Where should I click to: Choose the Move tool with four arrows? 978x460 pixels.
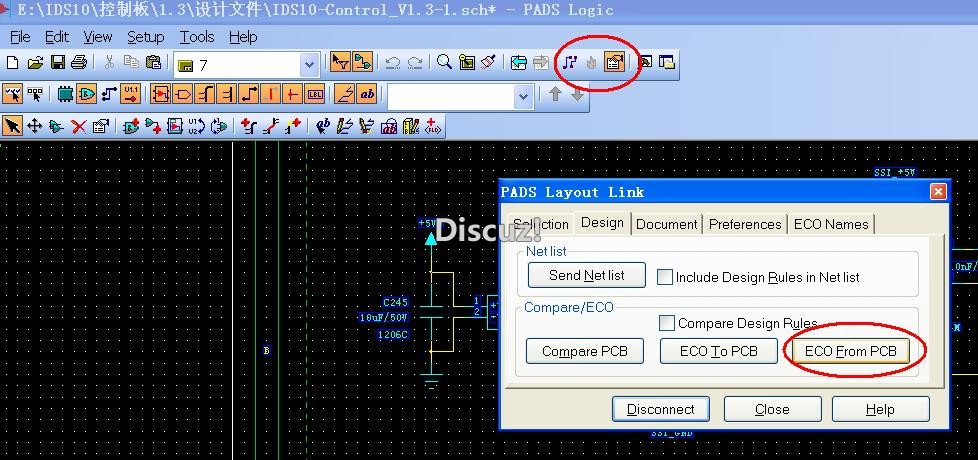tap(35, 127)
